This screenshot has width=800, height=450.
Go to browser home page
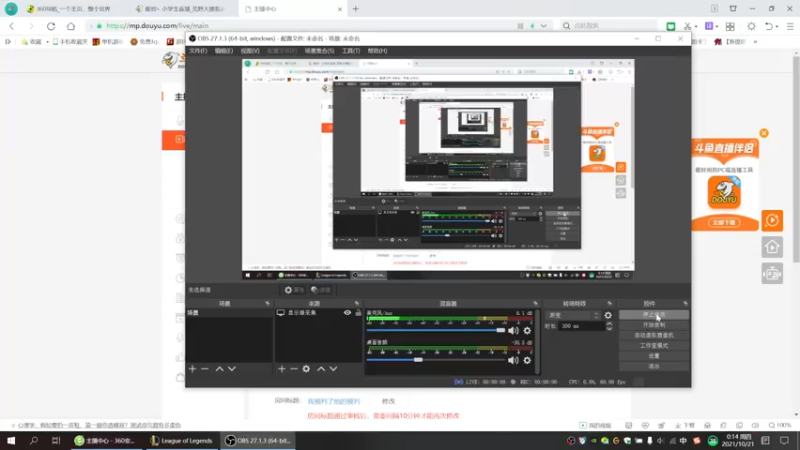71,26
